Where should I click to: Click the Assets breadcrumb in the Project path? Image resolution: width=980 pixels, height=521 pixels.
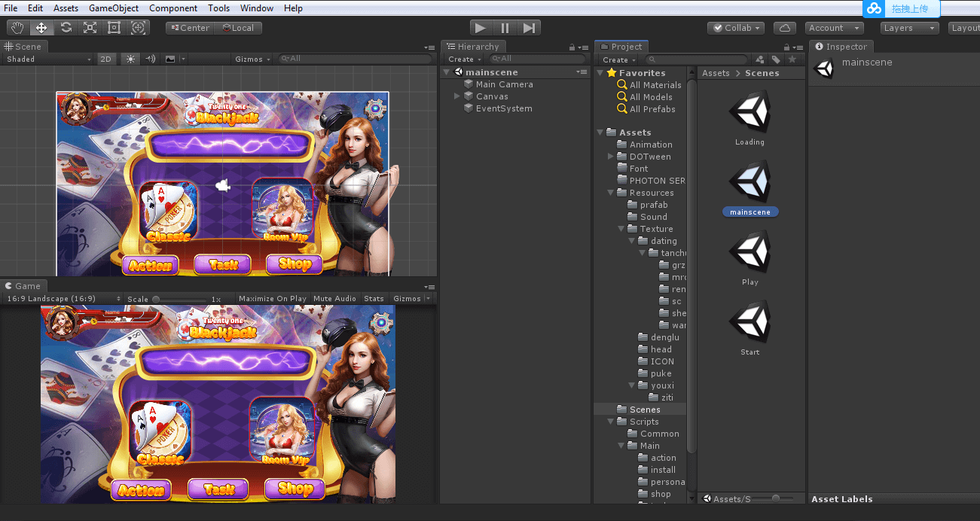coord(716,73)
